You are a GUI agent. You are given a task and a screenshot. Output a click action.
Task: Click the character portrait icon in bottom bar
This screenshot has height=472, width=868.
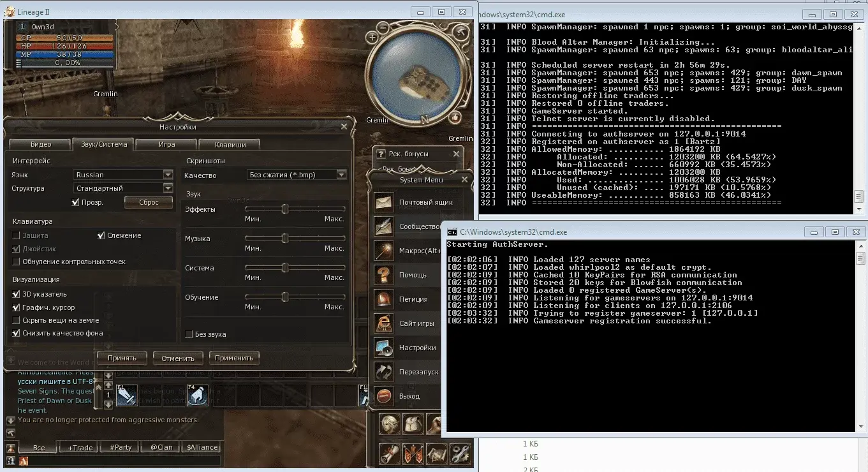click(x=390, y=424)
